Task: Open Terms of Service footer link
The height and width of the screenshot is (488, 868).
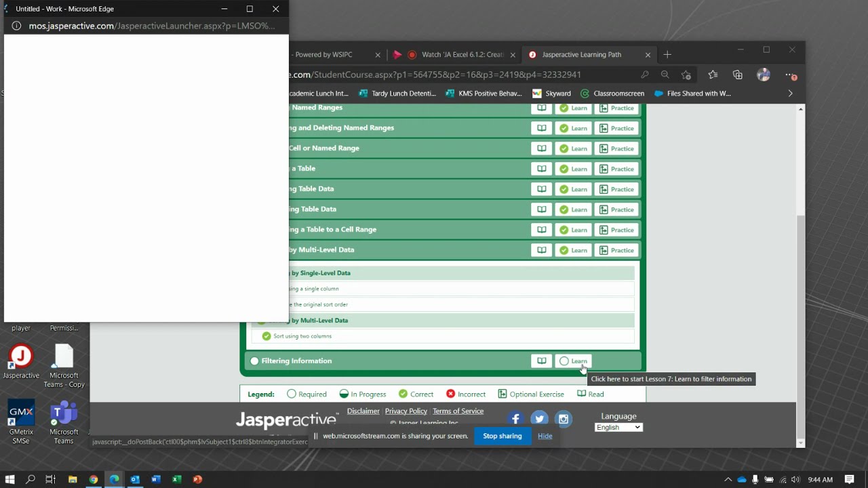Action: pos(458,411)
